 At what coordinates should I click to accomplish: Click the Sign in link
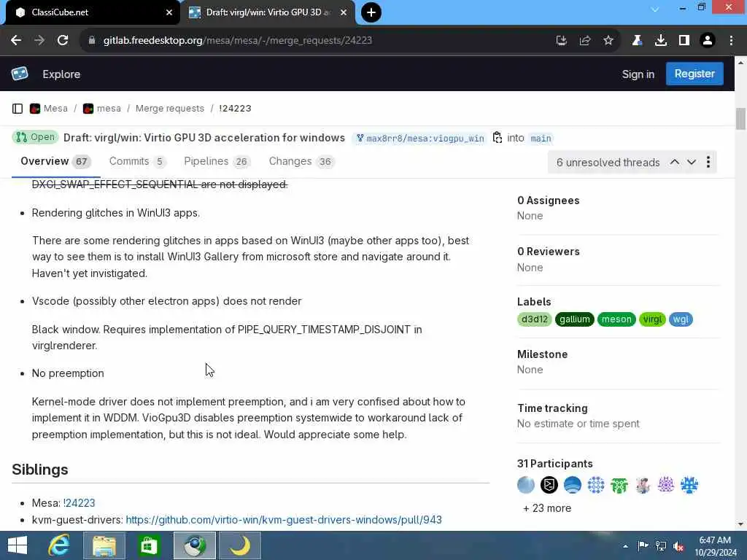[638, 74]
